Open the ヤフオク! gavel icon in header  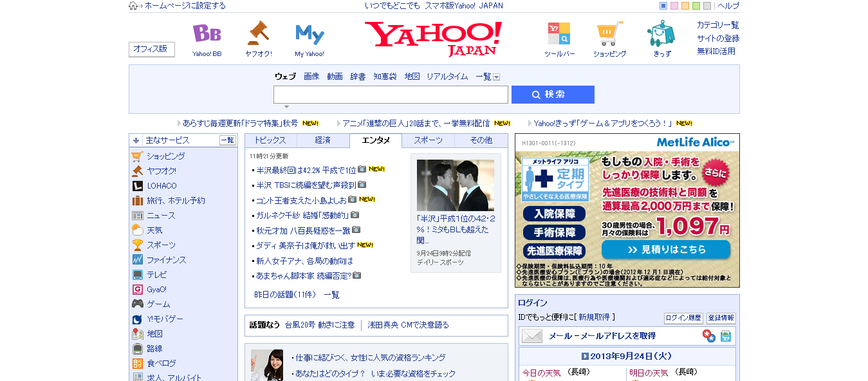(x=258, y=33)
